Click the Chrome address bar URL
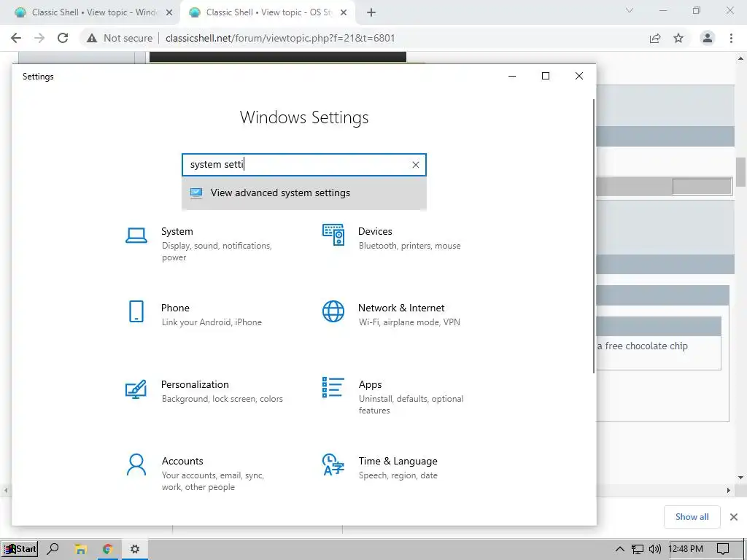Viewport: 747px width, 560px height. (x=280, y=38)
